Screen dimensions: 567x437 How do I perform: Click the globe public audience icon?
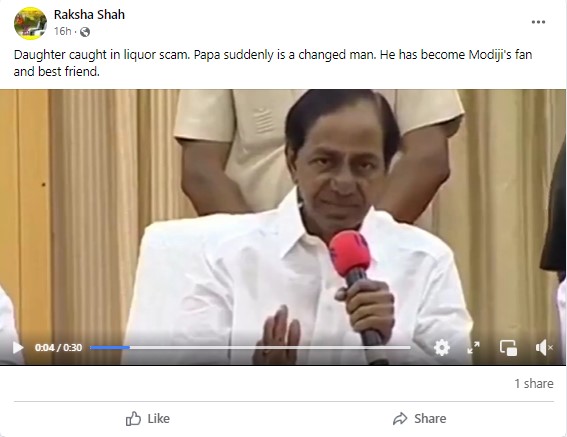(85, 32)
